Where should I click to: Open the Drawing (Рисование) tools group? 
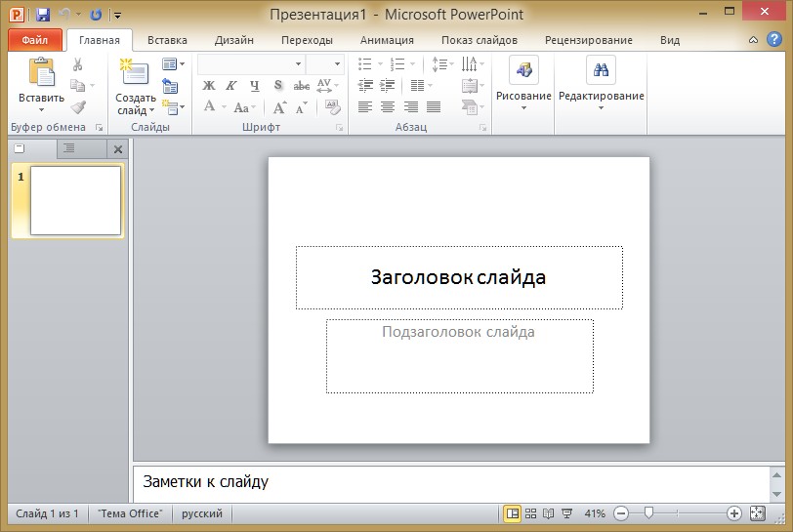click(523, 82)
